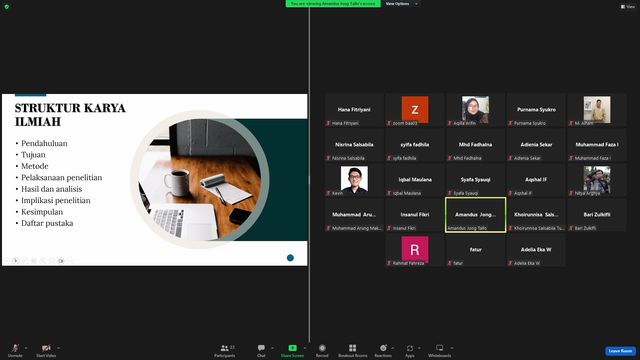
Task: Click slideshow subtitles icon
Action: pos(52,260)
